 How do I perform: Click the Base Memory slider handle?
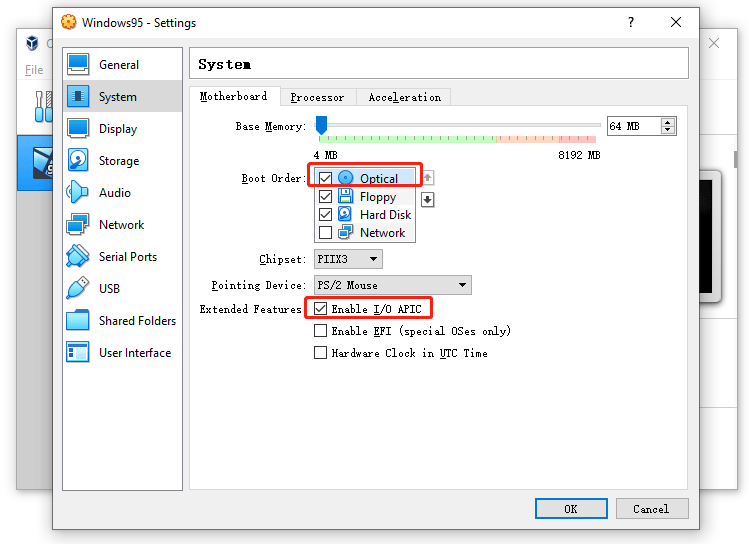pyautogui.click(x=321, y=125)
